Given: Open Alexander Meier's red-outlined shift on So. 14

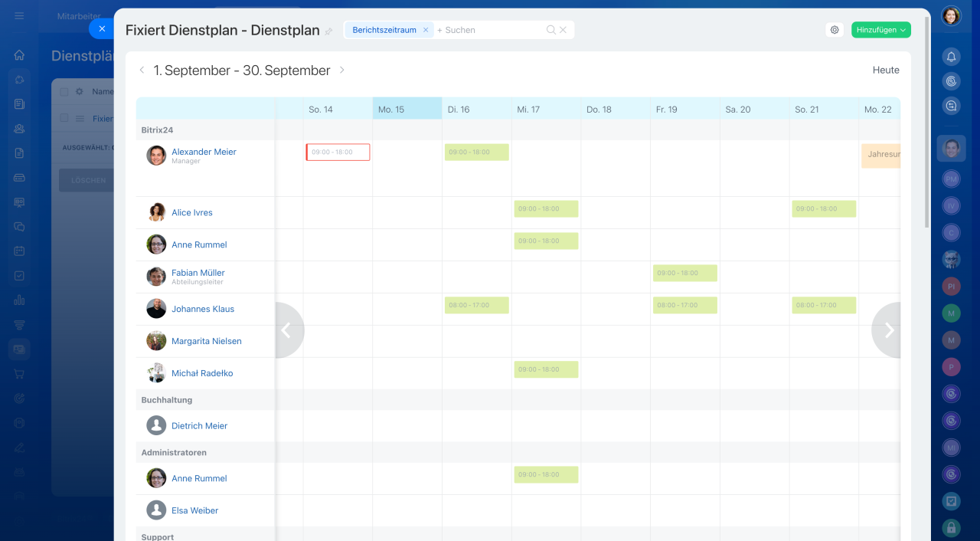Looking at the screenshot, I should pyautogui.click(x=338, y=152).
